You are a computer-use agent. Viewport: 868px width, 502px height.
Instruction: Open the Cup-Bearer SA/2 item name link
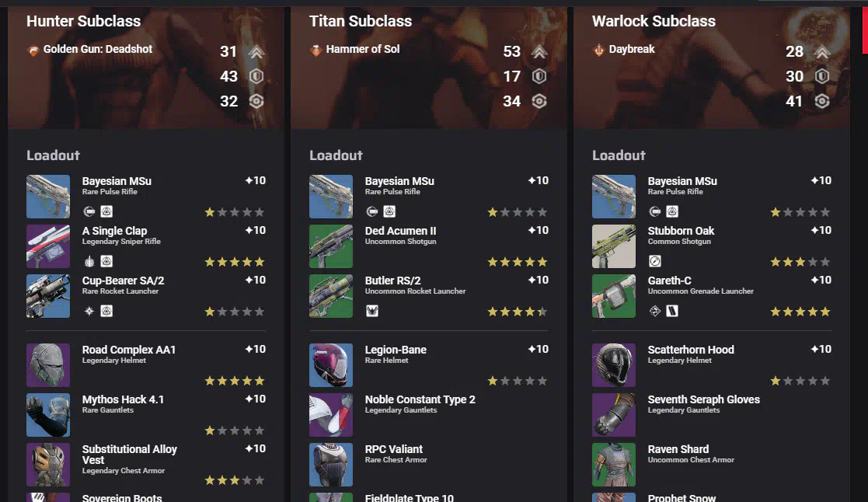click(123, 281)
